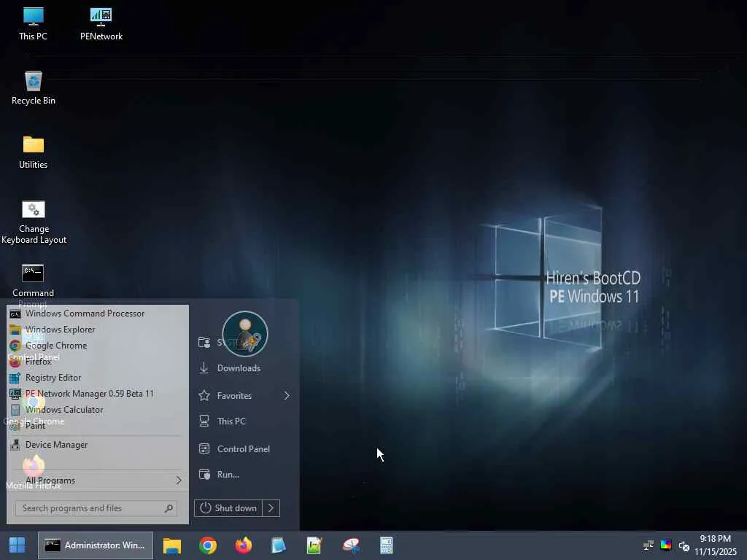Click the Control Panel icon in start menu right pane

point(204,449)
